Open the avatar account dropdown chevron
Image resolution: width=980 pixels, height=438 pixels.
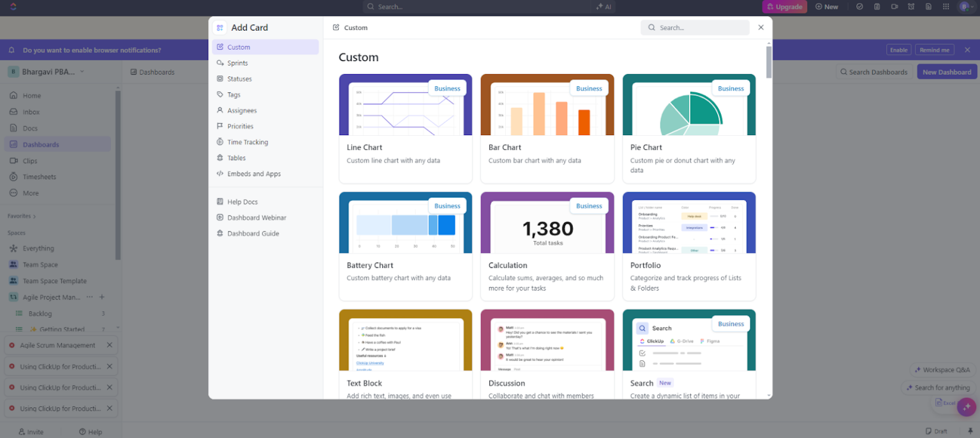tap(971, 6)
